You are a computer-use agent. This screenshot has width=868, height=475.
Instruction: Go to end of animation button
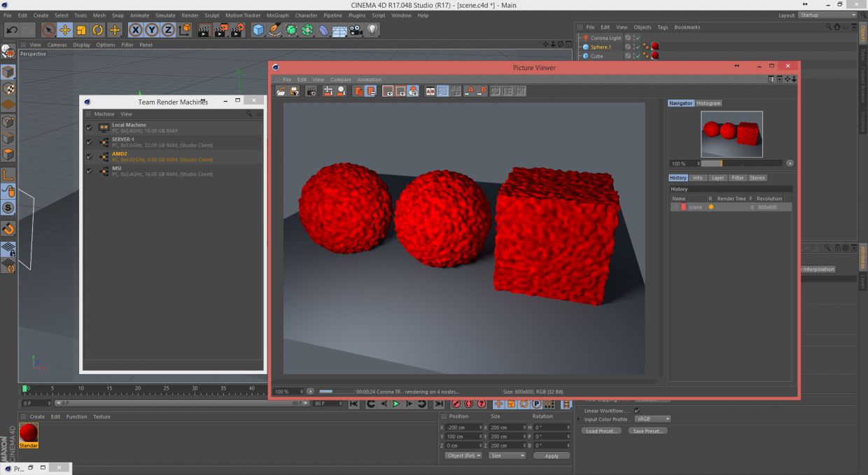pyautogui.click(x=439, y=404)
